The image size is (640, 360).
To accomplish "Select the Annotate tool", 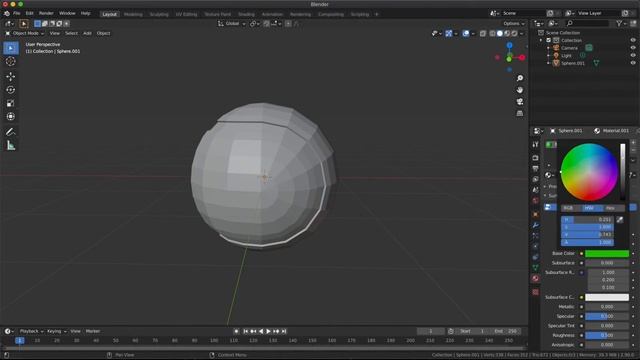I will pyautogui.click(x=11, y=132).
